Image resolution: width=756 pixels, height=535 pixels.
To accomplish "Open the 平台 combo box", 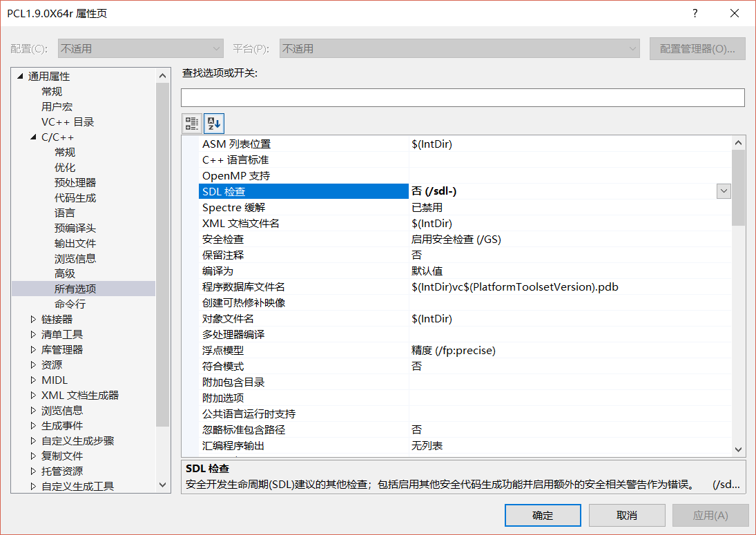I will point(460,49).
